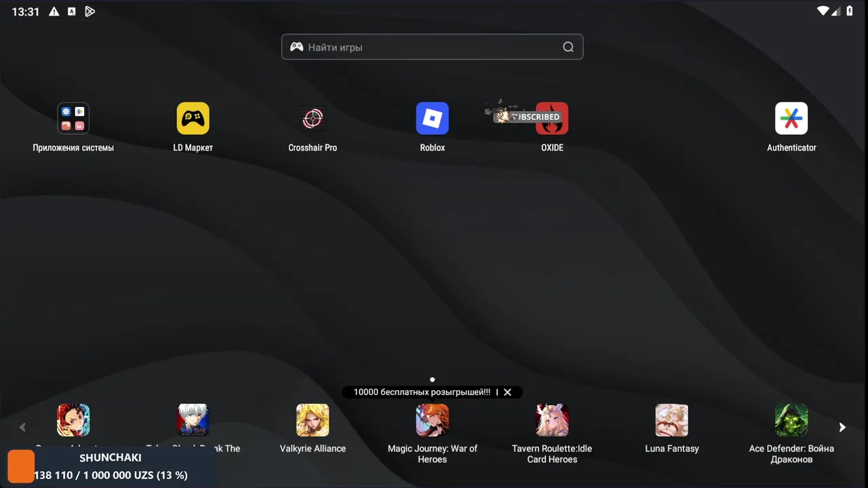Click the search magnifier icon
The image size is (868, 488).
tap(568, 47)
